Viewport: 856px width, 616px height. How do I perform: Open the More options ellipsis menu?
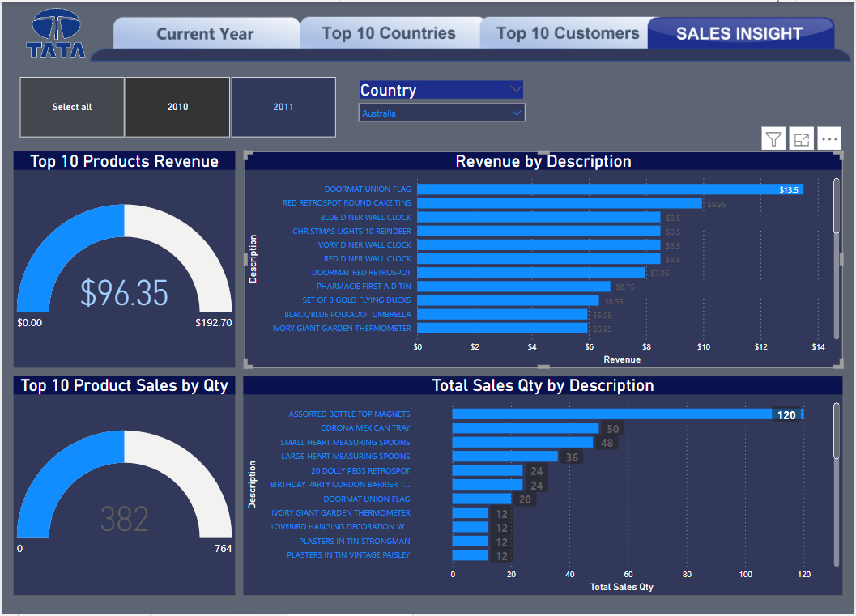(x=829, y=139)
